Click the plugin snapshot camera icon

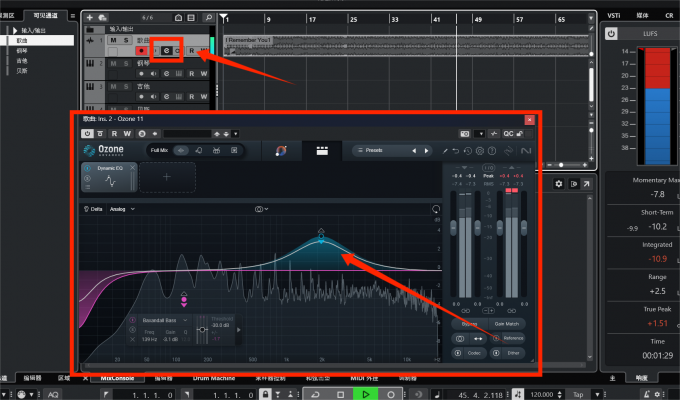tap(464, 134)
